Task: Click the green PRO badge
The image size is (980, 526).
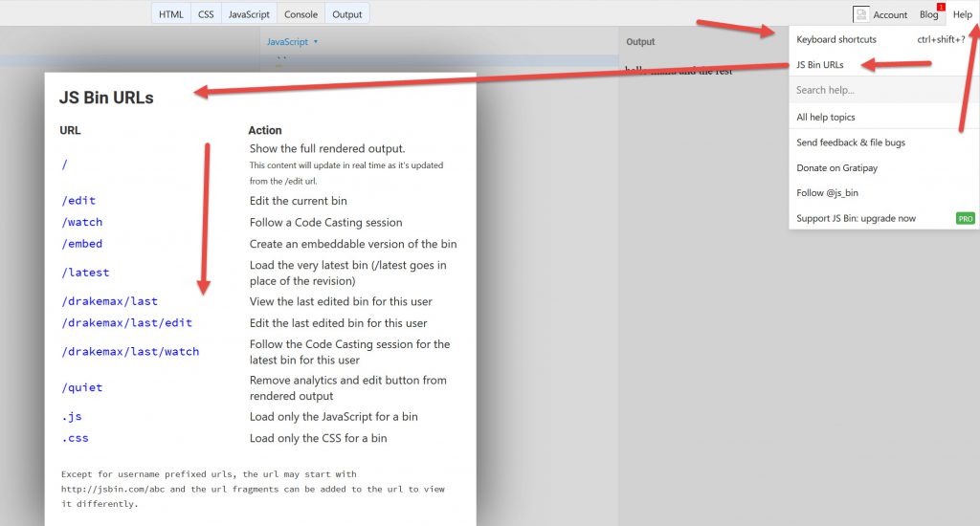Action: (x=966, y=219)
